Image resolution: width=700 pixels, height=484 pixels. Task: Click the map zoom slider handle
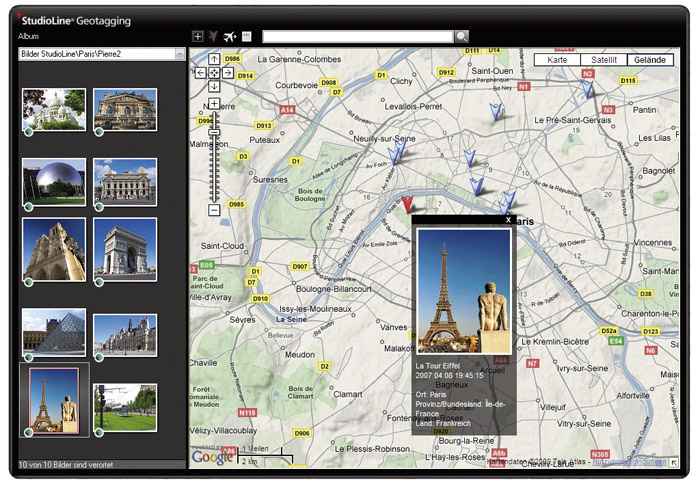[214, 132]
